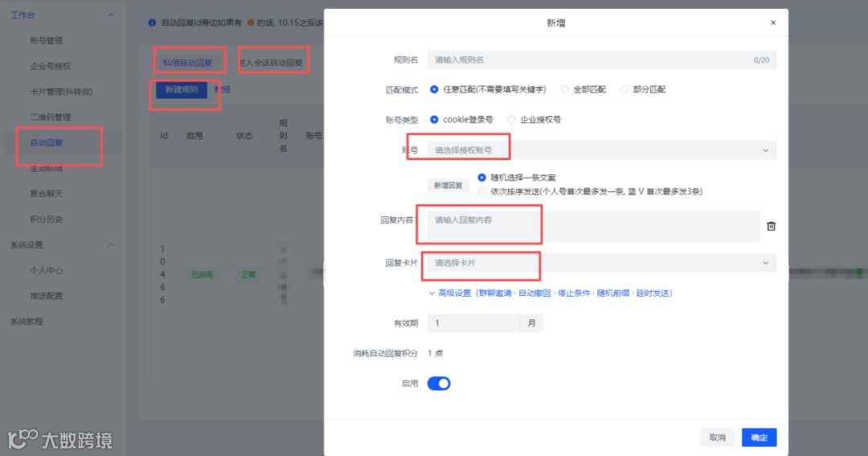Select 全部匹配 match mode radio

click(x=565, y=89)
